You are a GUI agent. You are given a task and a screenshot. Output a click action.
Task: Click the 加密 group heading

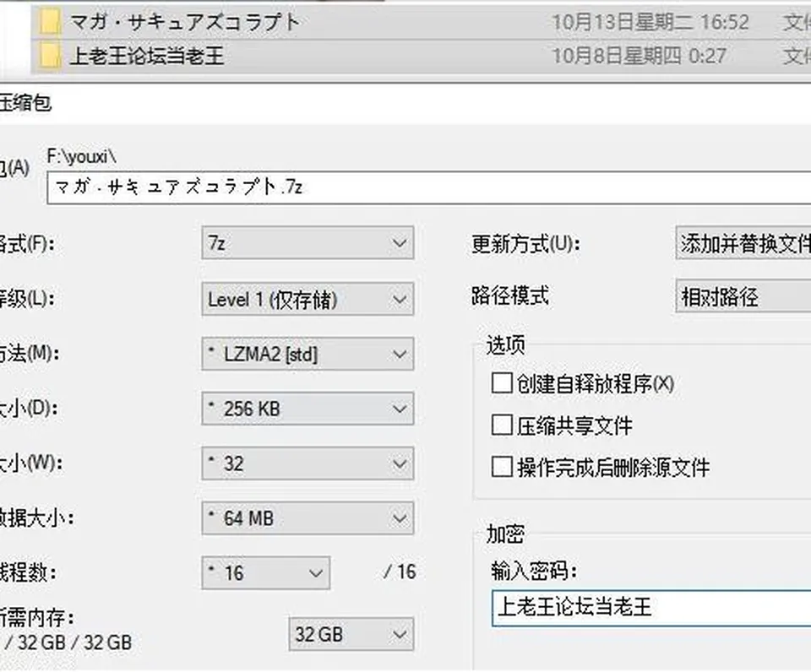coord(505,534)
